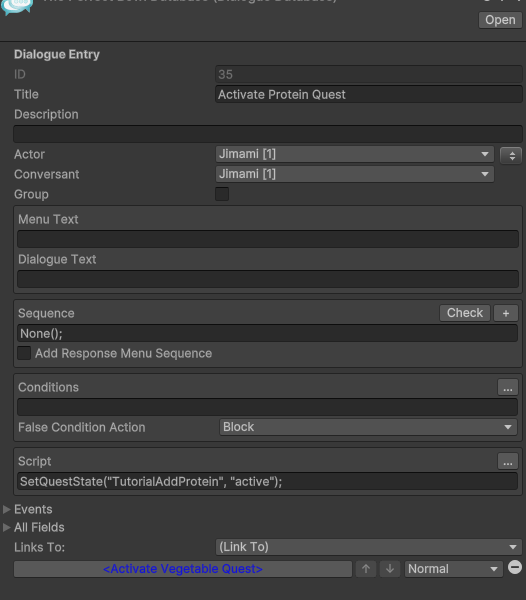Open False Condition Action Block dropdown
The width and height of the screenshot is (526, 600).
tap(368, 427)
